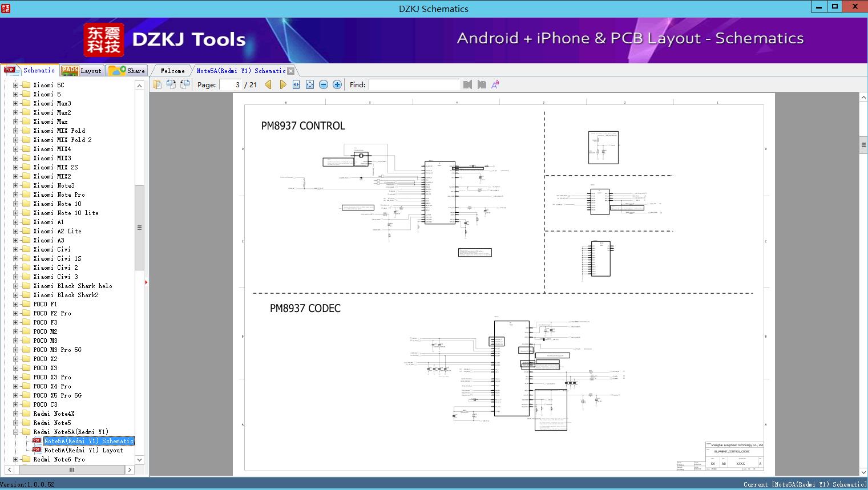Click the tree panel vertical scrollbar thumb
This screenshot has width=868, height=490.
139,227
